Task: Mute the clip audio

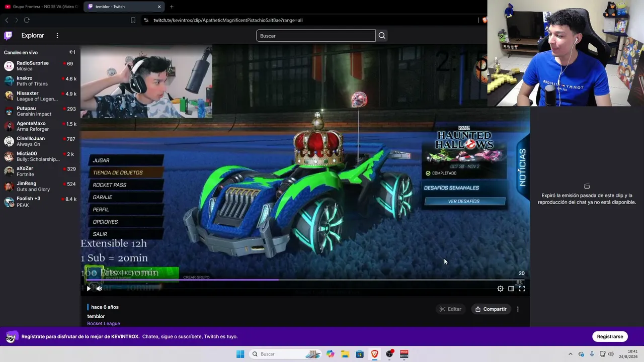Action: [99, 289]
